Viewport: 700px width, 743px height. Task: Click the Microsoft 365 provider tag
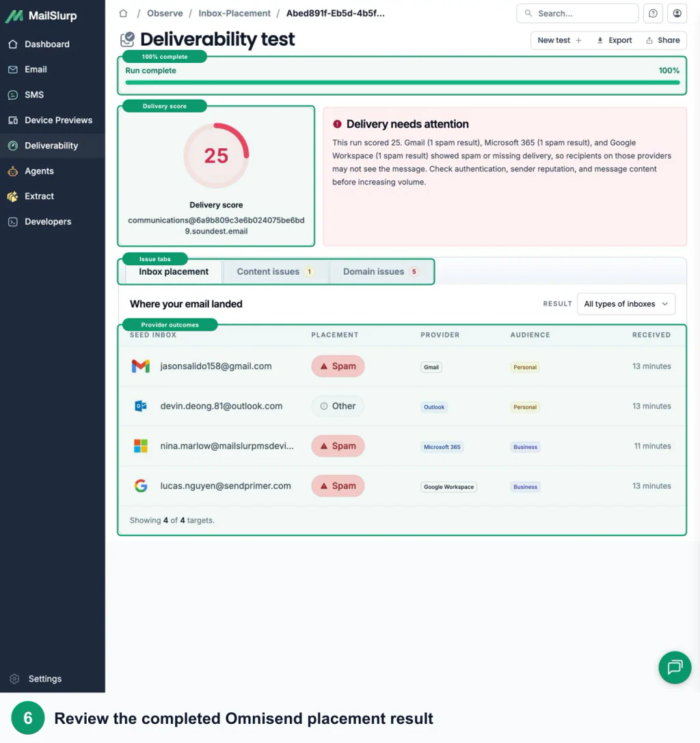click(442, 447)
